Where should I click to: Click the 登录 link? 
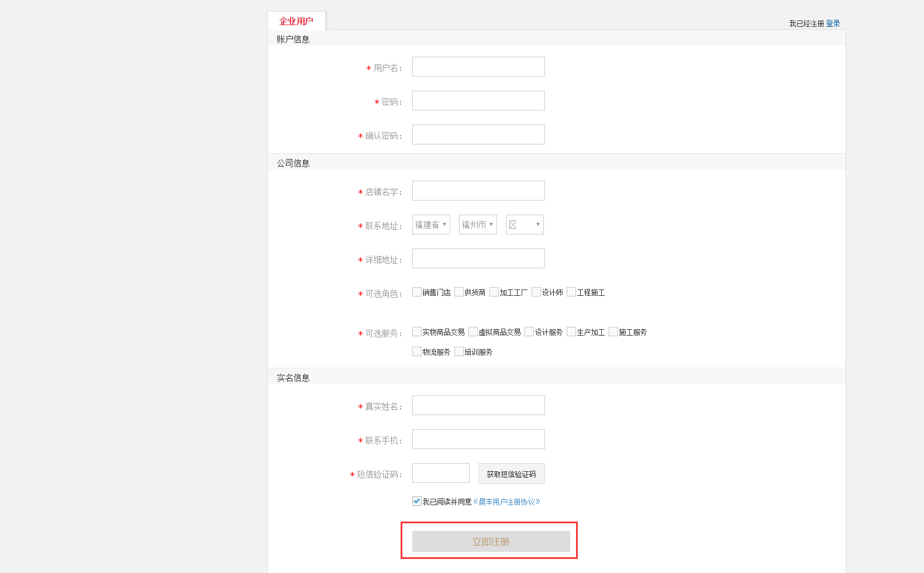833,23
